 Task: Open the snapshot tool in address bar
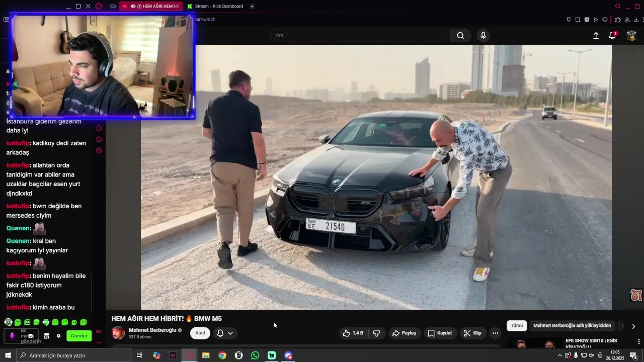[x=578, y=20]
